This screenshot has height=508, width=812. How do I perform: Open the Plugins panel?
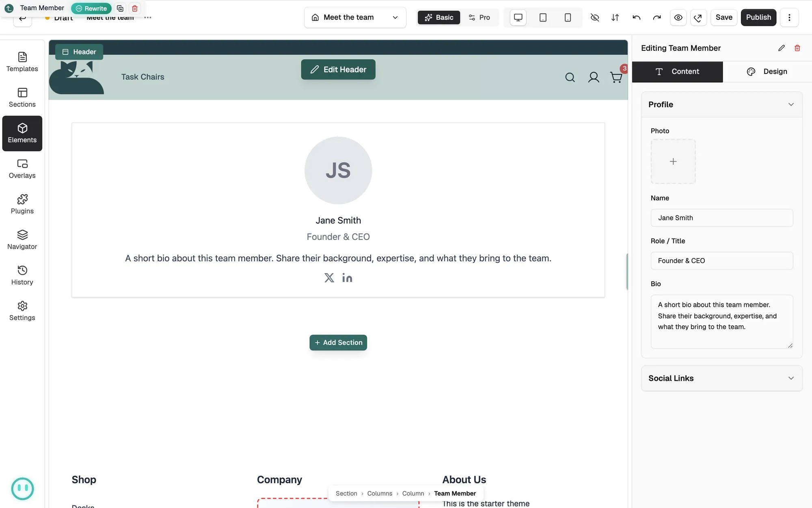pyautogui.click(x=22, y=204)
